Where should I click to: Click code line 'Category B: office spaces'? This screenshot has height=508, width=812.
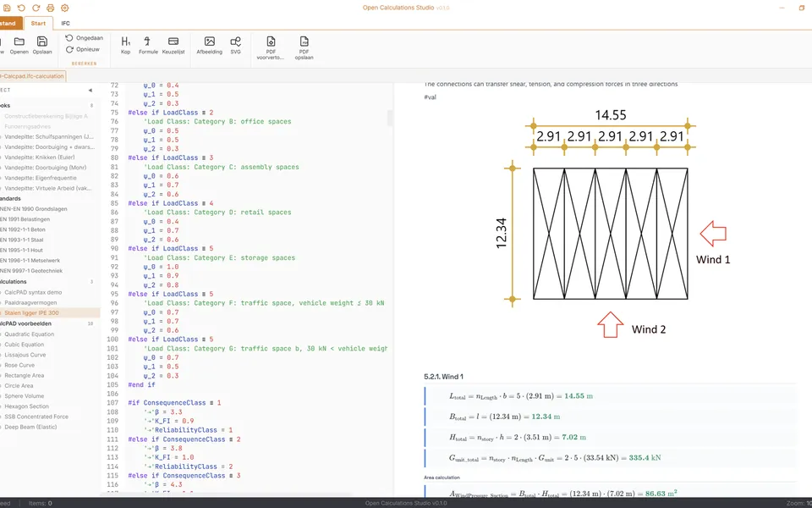(x=217, y=121)
